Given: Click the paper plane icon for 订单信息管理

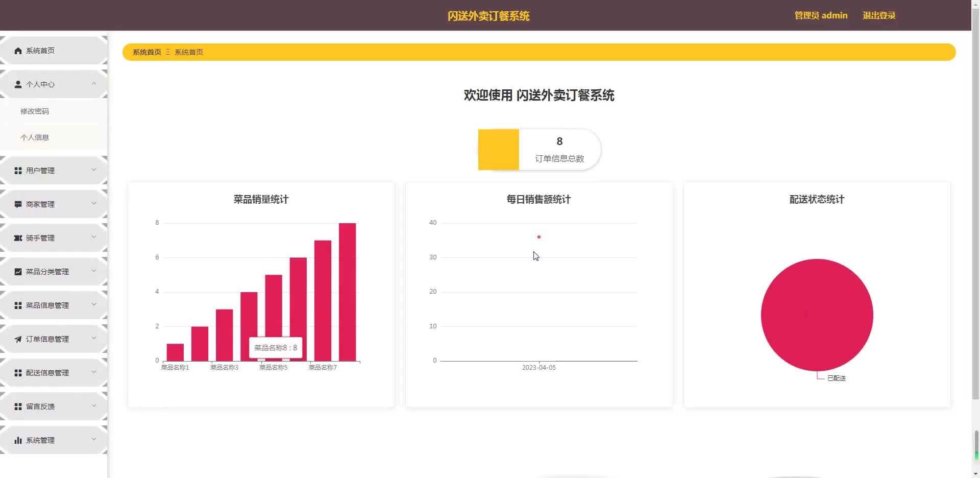Looking at the screenshot, I should pos(18,339).
